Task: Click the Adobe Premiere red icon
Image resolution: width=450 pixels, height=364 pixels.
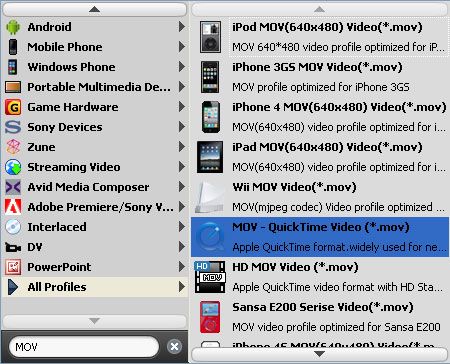Action: tap(13, 207)
